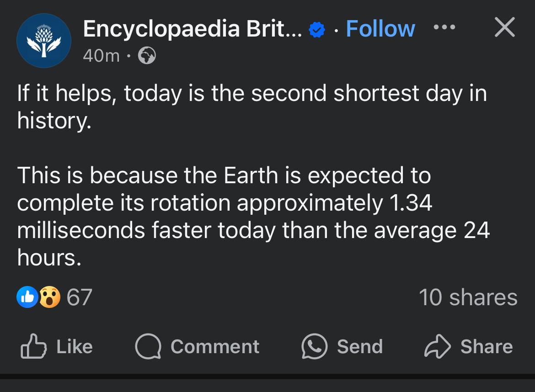Open the Encyclopaedia Brit... page name
This screenshot has height=392, width=535.
(x=193, y=29)
